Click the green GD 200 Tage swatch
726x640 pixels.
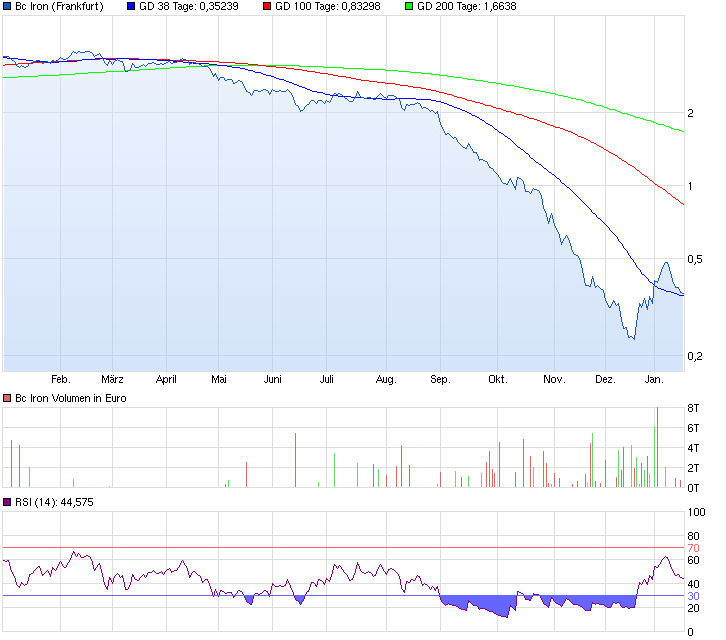pyautogui.click(x=409, y=6)
